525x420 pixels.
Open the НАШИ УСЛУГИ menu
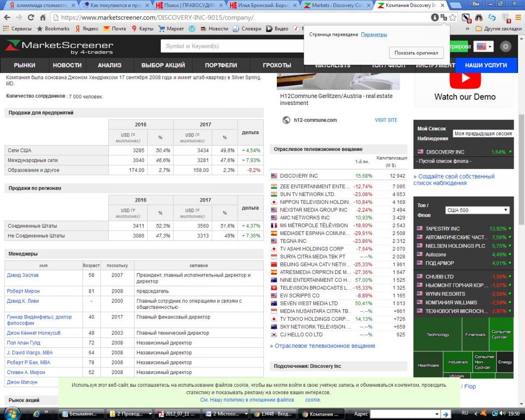pyautogui.click(x=486, y=65)
